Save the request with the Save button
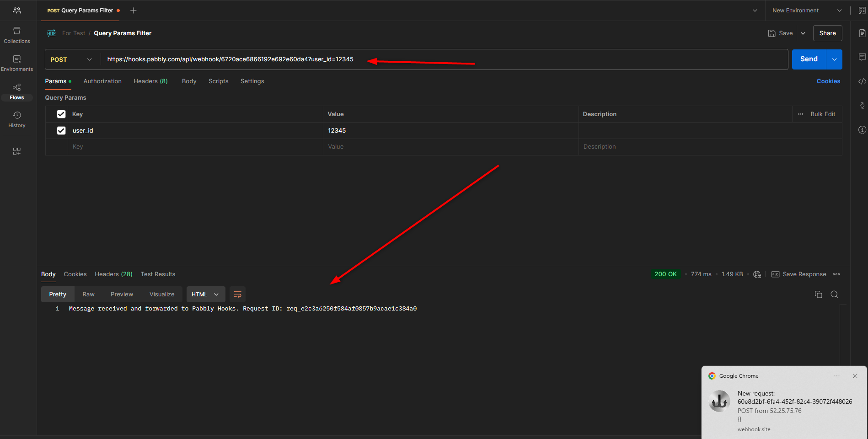The width and height of the screenshot is (868, 439). point(781,33)
